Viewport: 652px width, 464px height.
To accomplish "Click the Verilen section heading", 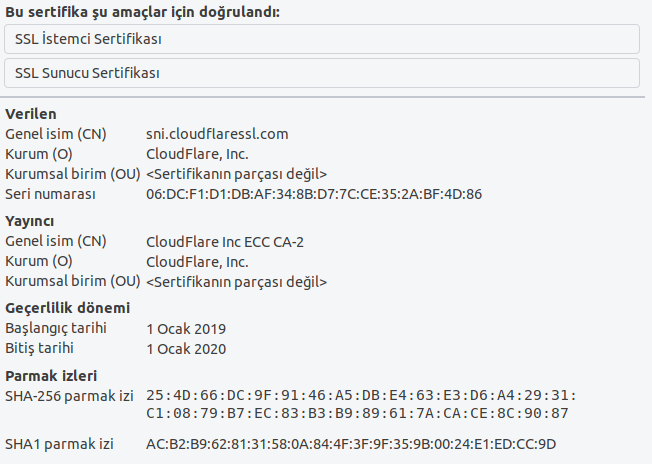I will pyautogui.click(x=31, y=114).
